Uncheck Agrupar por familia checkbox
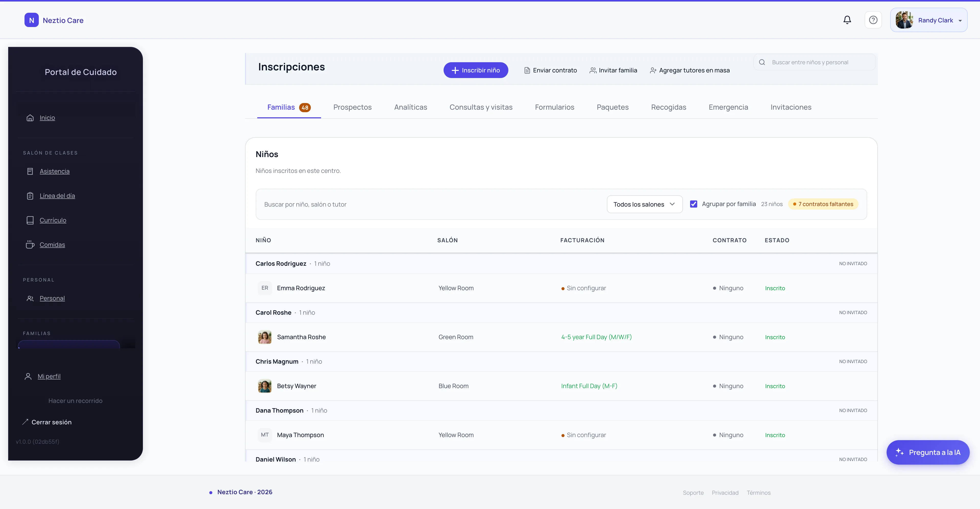Viewport: 980px width, 509px height. pyautogui.click(x=694, y=204)
